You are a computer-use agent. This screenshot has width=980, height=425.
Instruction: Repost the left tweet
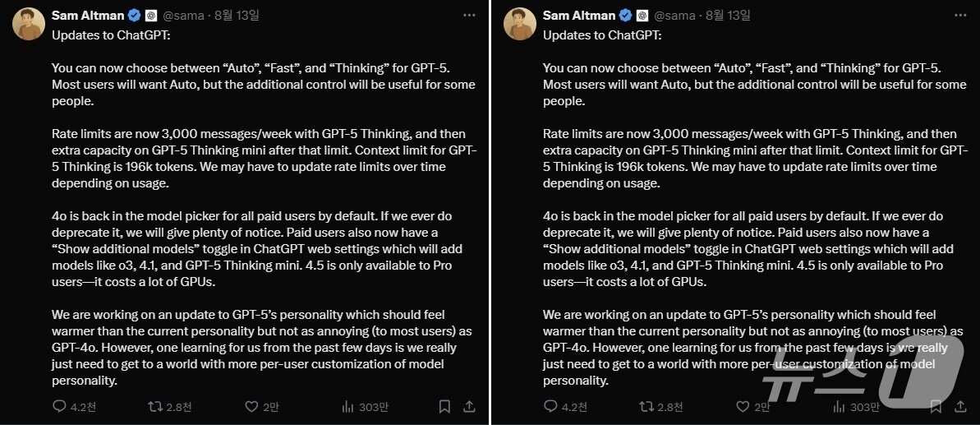tap(154, 406)
